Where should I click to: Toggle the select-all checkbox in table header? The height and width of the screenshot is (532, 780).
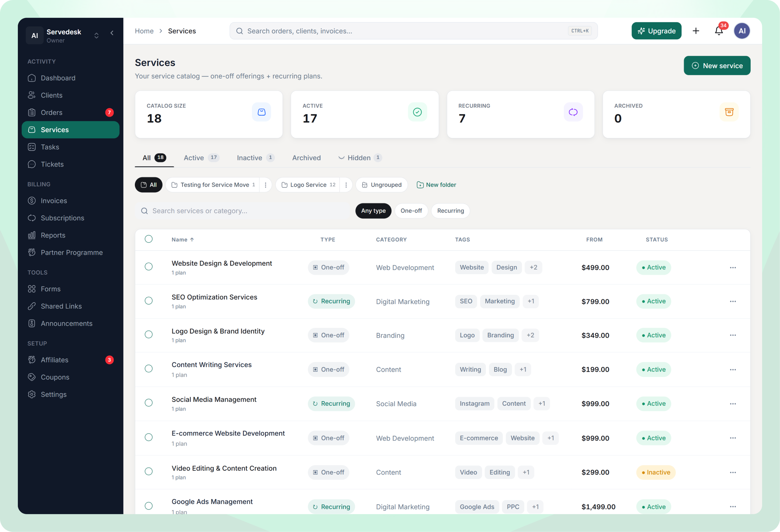tap(149, 239)
